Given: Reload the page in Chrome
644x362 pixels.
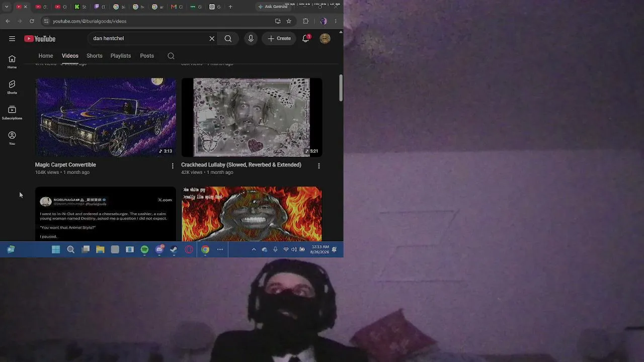Looking at the screenshot, I should pos(32,21).
